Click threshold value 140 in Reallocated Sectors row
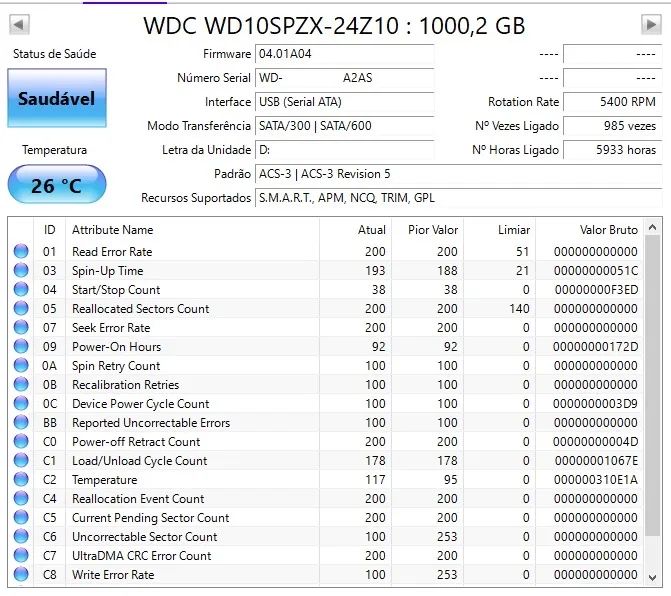Screen dimensions: 671x596 (x=520, y=308)
